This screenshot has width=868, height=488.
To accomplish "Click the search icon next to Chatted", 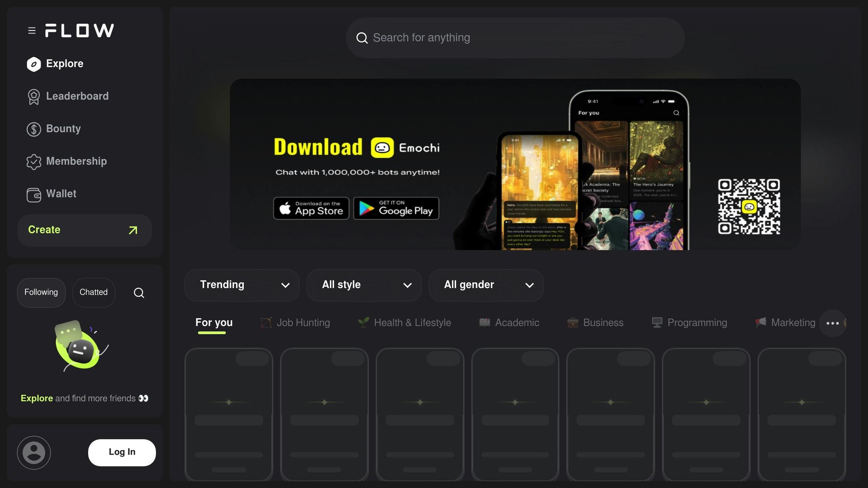I will click(x=139, y=293).
